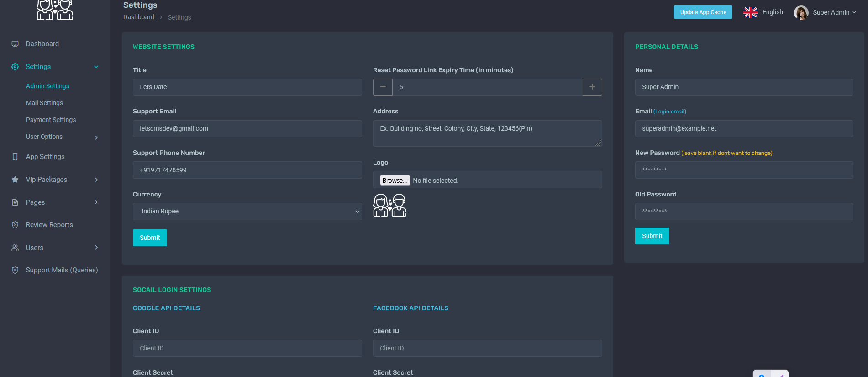Open the English language selector
868x377 pixels.
763,12
